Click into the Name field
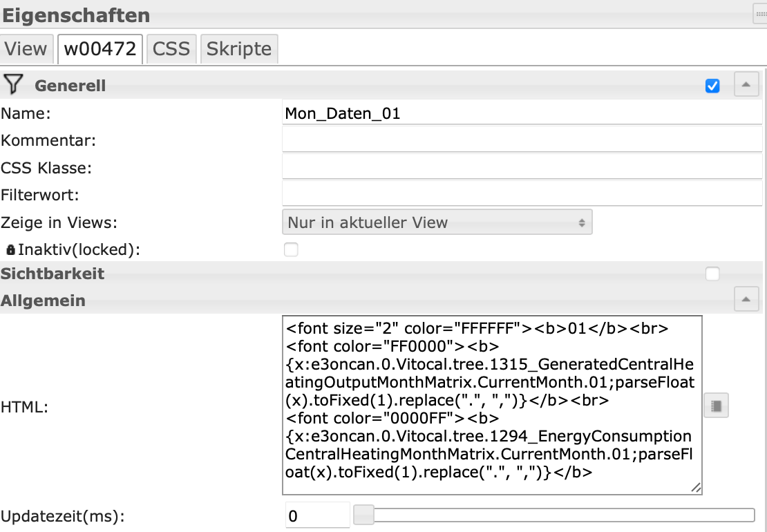This screenshot has height=532, width=767. click(x=522, y=113)
